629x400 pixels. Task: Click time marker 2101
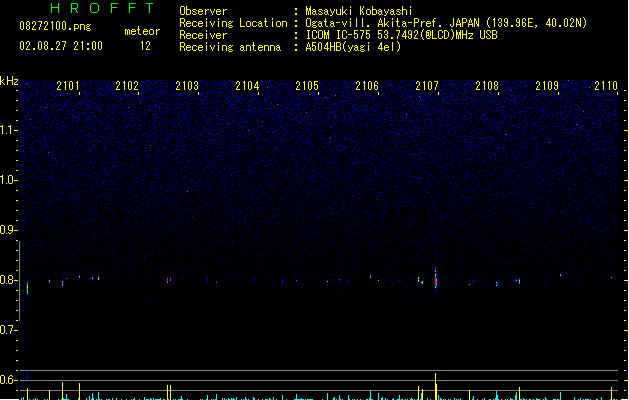click(68, 86)
